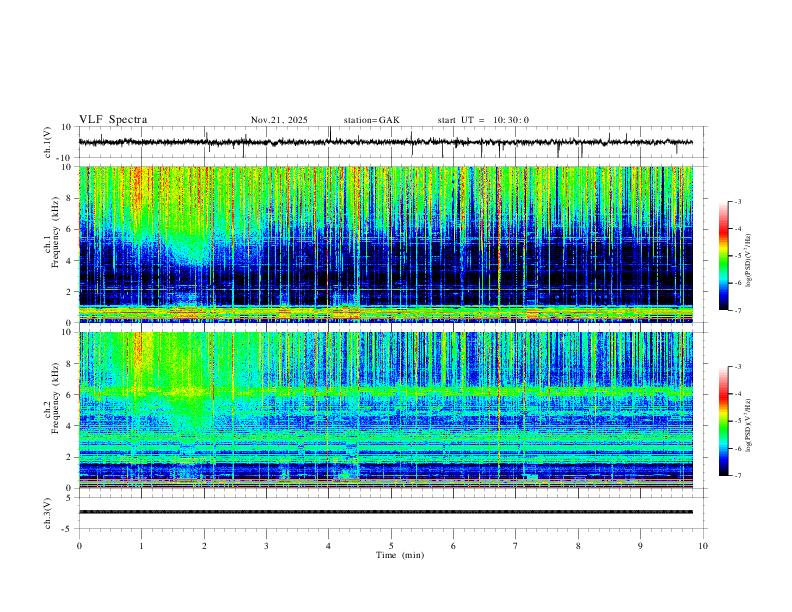Click the 'ch.3(V)' axis label
The height and width of the screenshot is (612, 792).
point(48,513)
